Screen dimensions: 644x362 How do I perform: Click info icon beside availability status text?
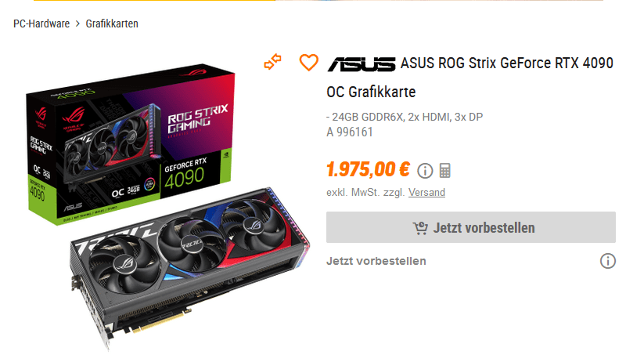[x=608, y=261]
